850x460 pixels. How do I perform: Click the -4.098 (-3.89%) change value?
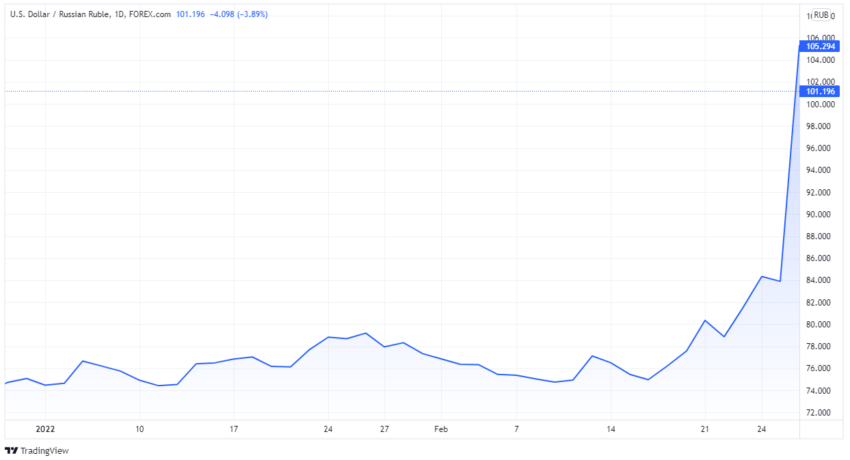[x=239, y=15]
